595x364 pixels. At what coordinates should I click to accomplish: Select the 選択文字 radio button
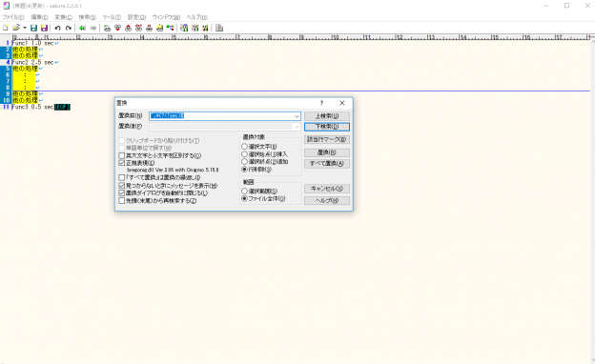(245, 147)
